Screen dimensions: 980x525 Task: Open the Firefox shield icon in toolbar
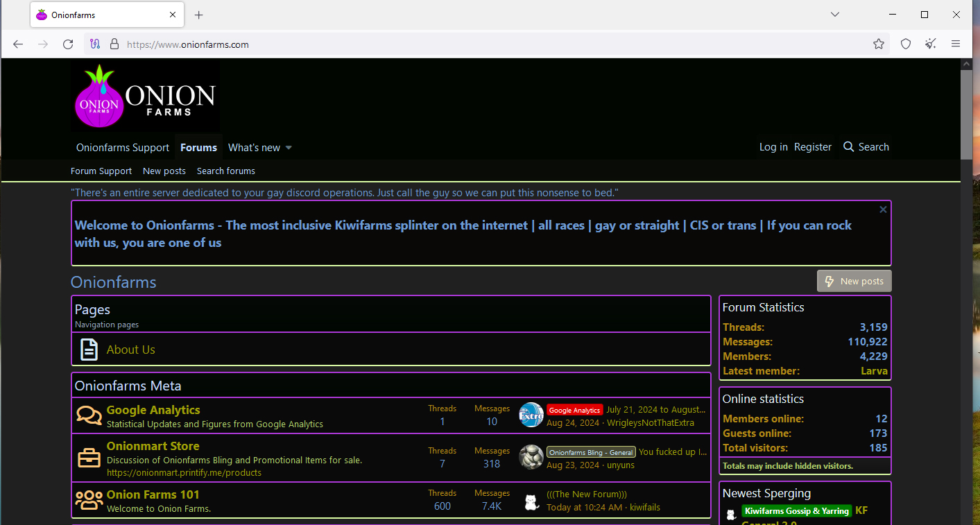point(906,44)
